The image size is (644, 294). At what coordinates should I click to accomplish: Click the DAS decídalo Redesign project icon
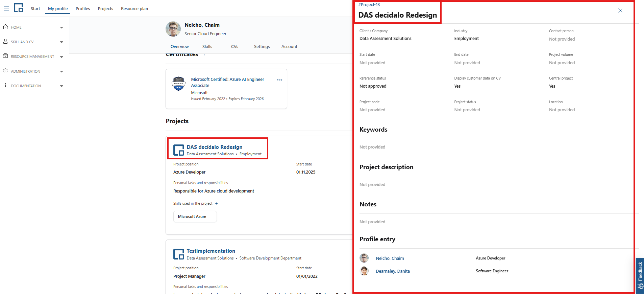tap(179, 150)
